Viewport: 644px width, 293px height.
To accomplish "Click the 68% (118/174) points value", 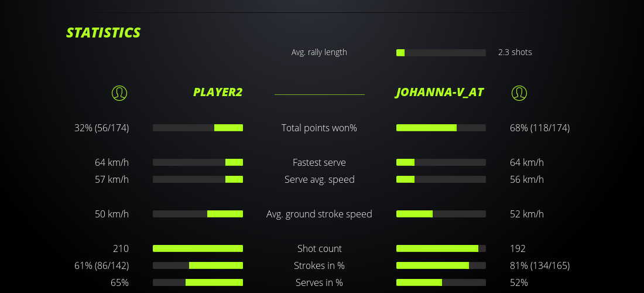I will [539, 128].
